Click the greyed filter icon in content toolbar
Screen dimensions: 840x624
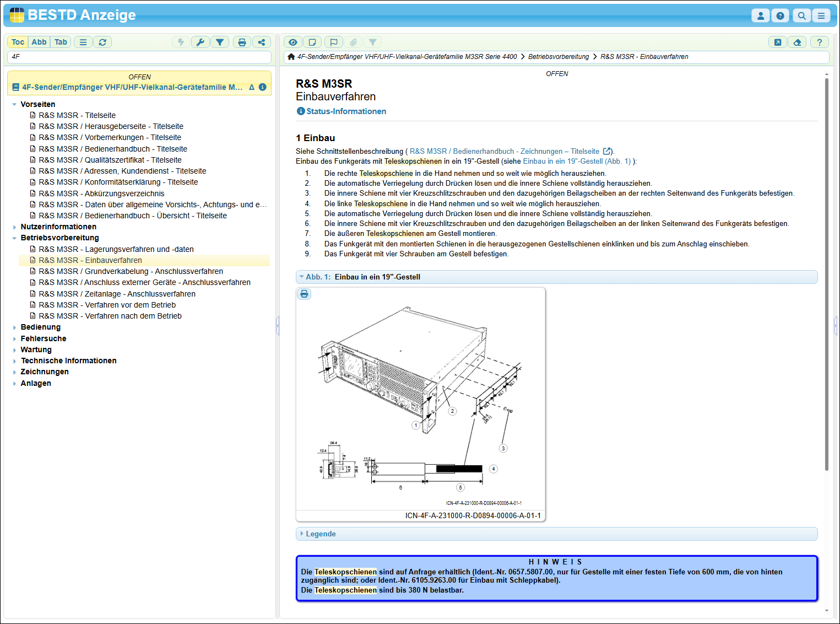coord(373,42)
